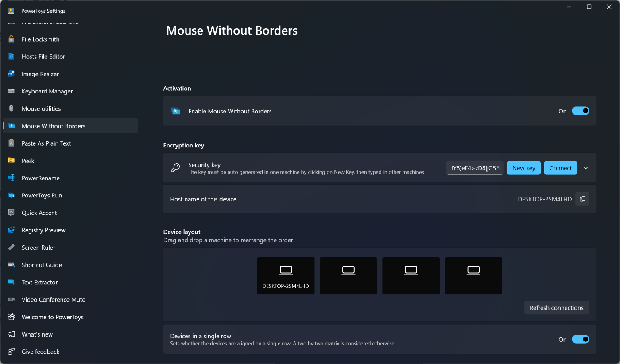Click the PowerToys Run icon

[12, 195]
